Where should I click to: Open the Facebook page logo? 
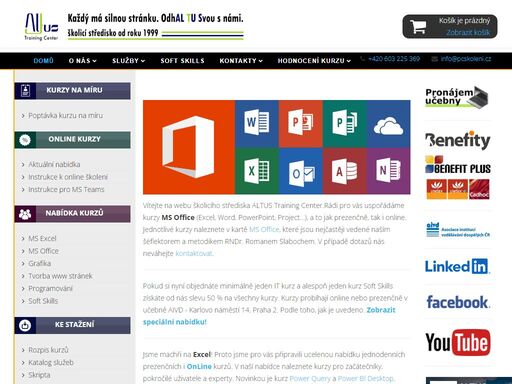tap(458, 302)
